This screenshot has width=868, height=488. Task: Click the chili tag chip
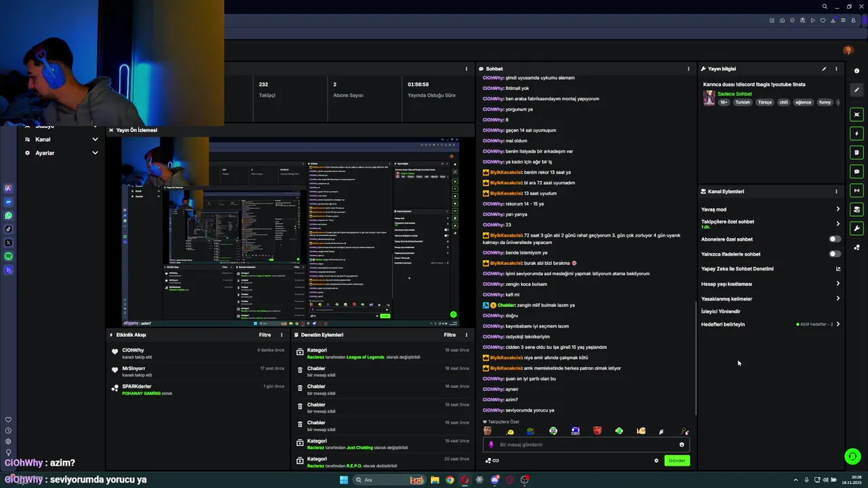[783, 102]
